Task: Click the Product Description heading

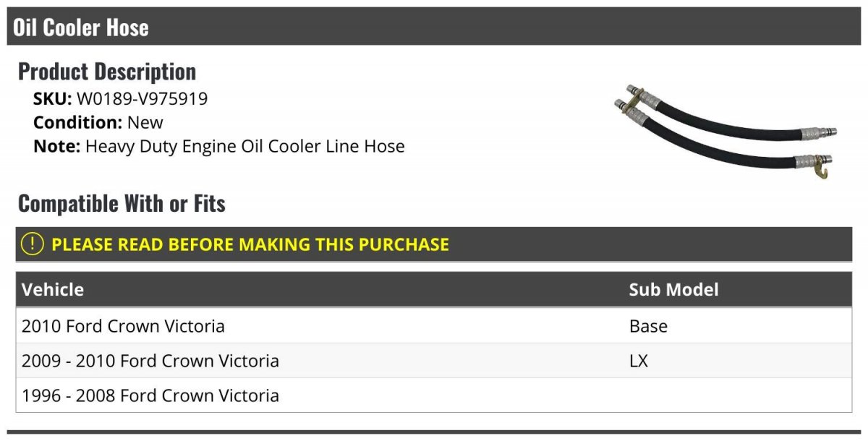Action: point(107,72)
